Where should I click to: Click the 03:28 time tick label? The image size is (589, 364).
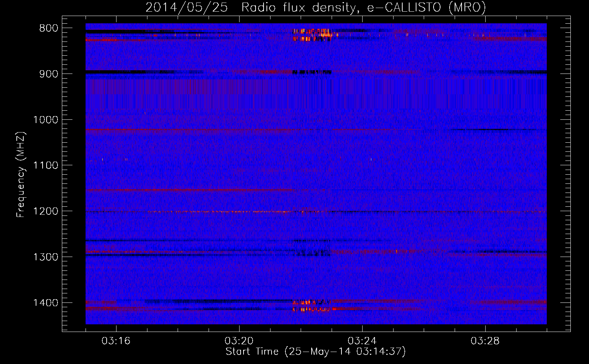[x=485, y=341]
